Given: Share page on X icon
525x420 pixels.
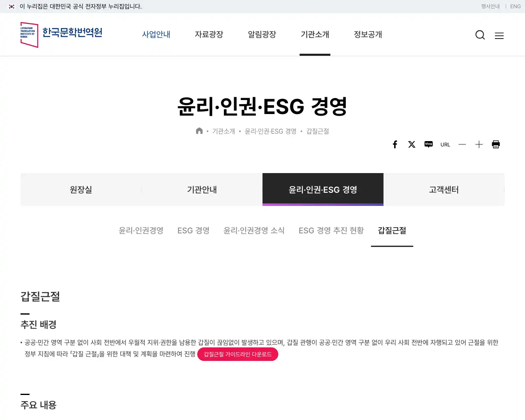Looking at the screenshot, I should (412, 144).
